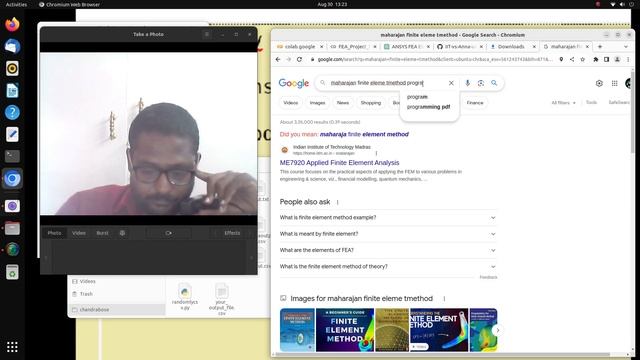Open Tools in Google search
The width and height of the screenshot is (640, 360).
coord(591,102)
